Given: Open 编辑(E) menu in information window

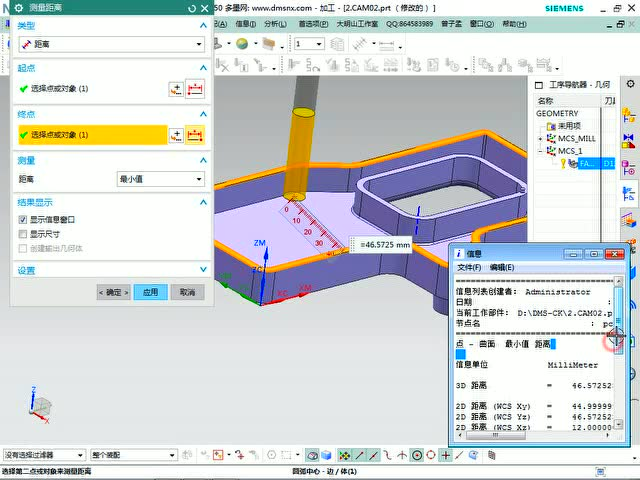Looking at the screenshot, I should click(x=502, y=267).
